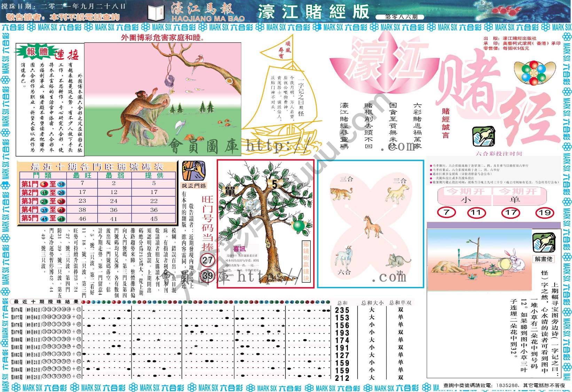Open the rabbit desert cartoon picture
The width and height of the screenshot is (572, 392).
point(479,260)
